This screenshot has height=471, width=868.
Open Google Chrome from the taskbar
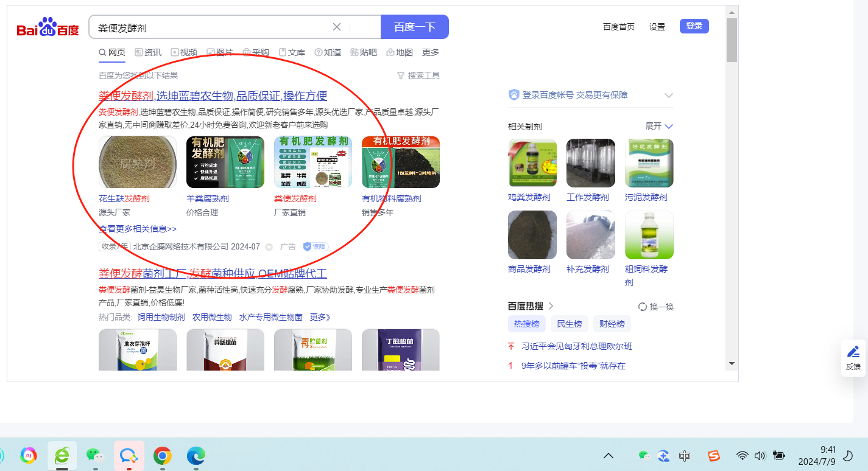pos(162,455)
